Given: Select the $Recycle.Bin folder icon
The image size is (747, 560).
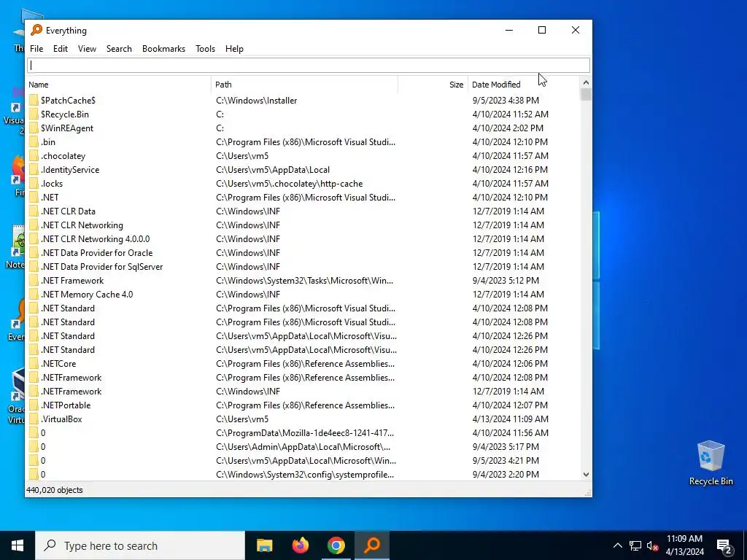Looking at the screenshot, I should [34, 114].
